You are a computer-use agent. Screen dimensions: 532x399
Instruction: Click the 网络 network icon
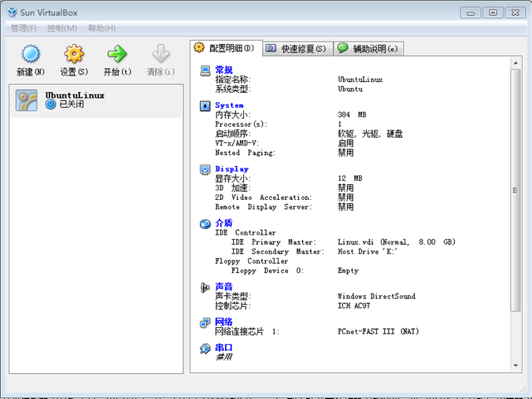pos(205,323)
